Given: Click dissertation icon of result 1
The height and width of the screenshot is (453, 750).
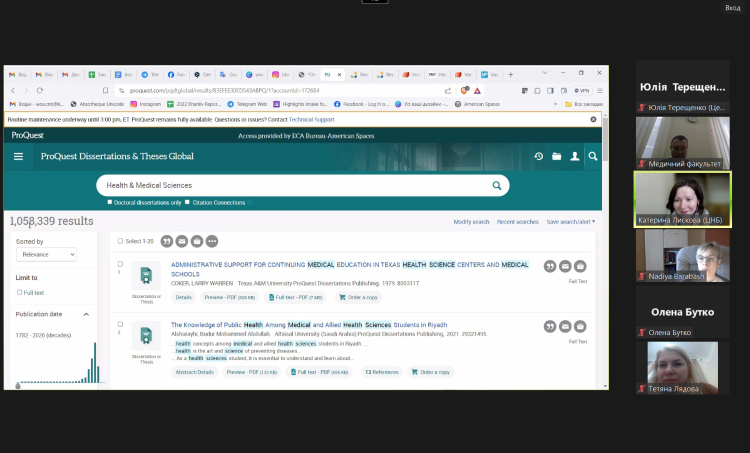Looking at the screenshot, I should (146, 276).
